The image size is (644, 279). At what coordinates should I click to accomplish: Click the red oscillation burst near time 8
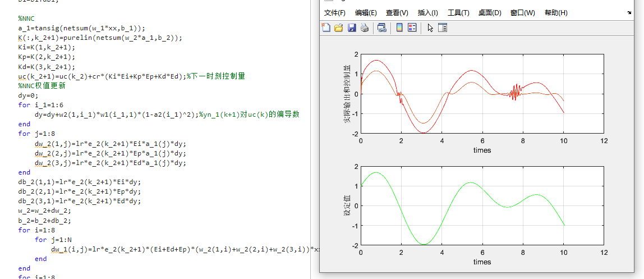tap(515, 92)
